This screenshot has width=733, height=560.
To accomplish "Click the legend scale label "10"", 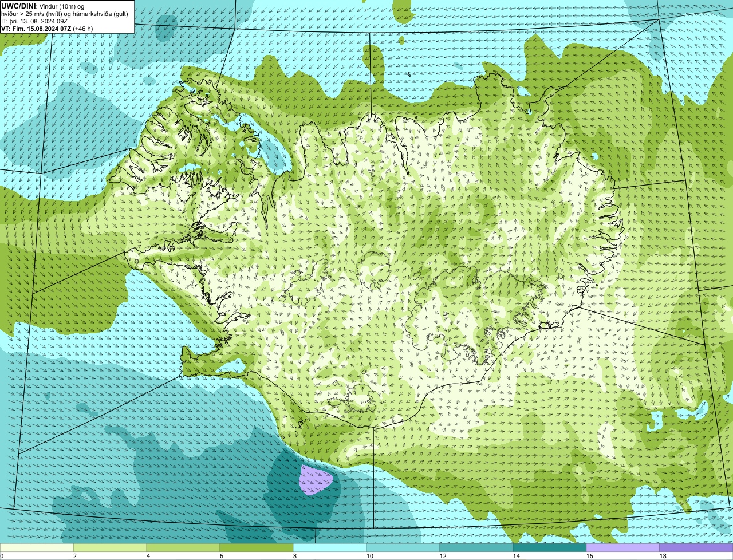I will (370, 556).
